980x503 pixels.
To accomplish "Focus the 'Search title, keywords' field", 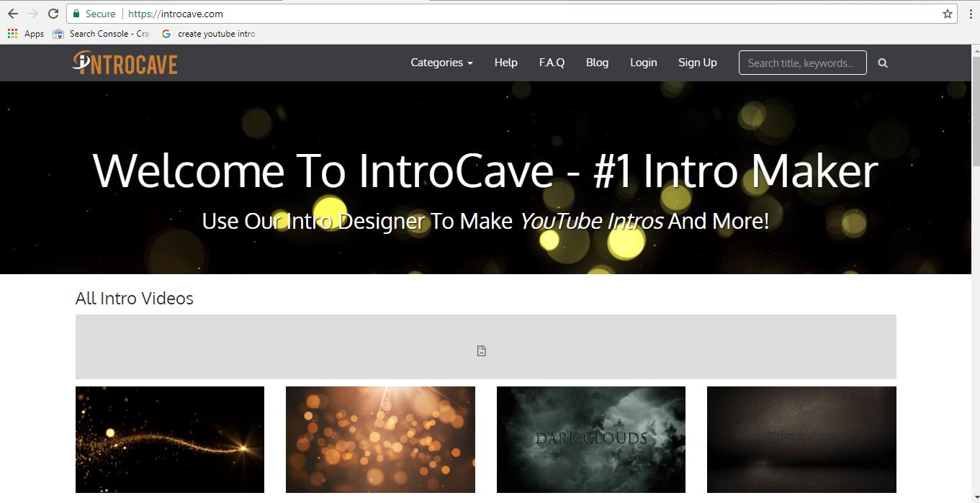I will 802,63.
